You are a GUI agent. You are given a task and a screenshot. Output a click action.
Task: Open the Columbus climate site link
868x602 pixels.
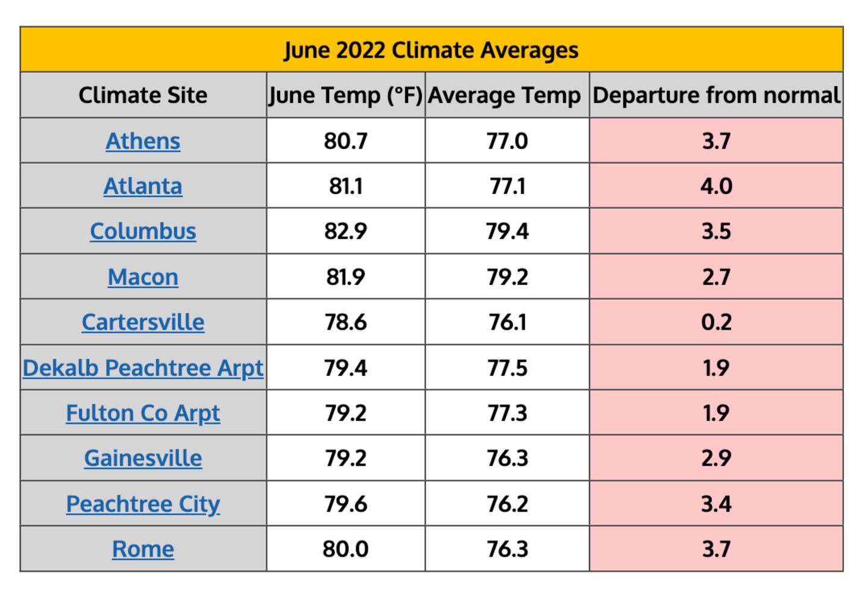[143, 231]
